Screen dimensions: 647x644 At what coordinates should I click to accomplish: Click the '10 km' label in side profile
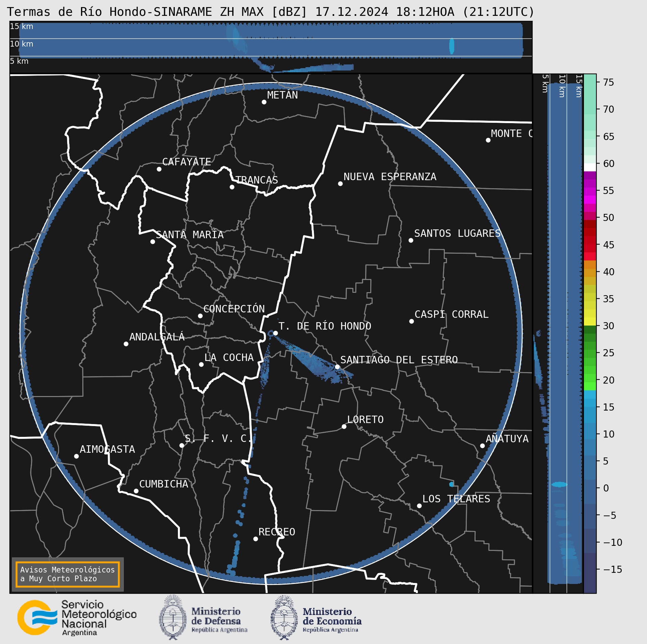coord(562,86)
